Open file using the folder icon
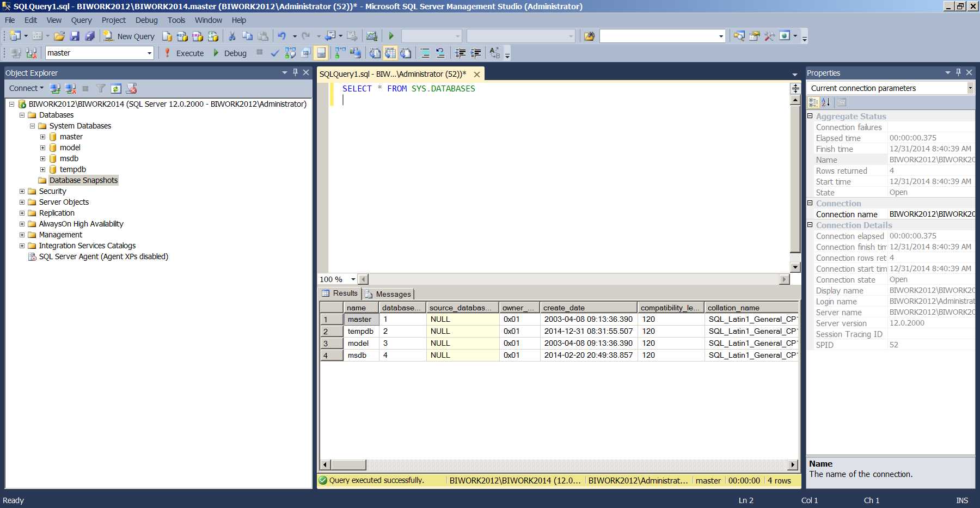Screen dimensions: 980x508 click(59, 36)
